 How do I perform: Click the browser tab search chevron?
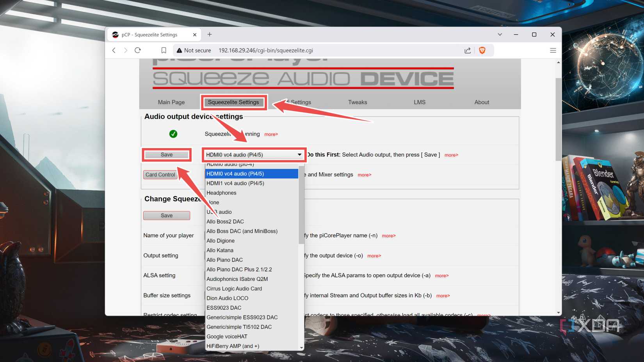click(x=500, y=34)
